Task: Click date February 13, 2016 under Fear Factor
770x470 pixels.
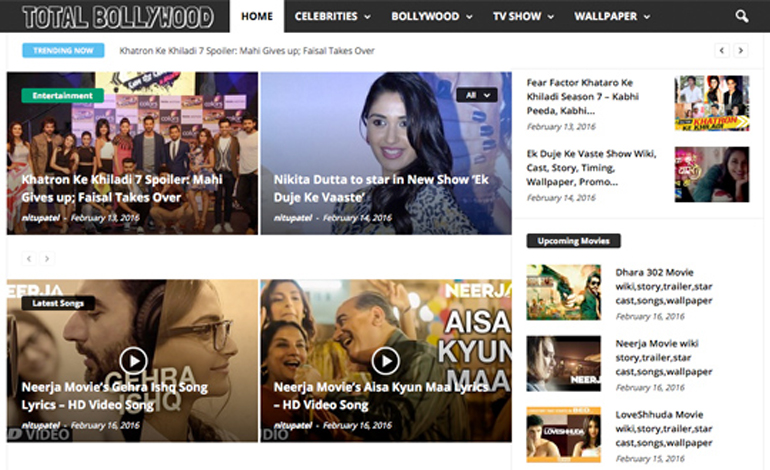Action: pyautogui.click(x=561, y=127)
